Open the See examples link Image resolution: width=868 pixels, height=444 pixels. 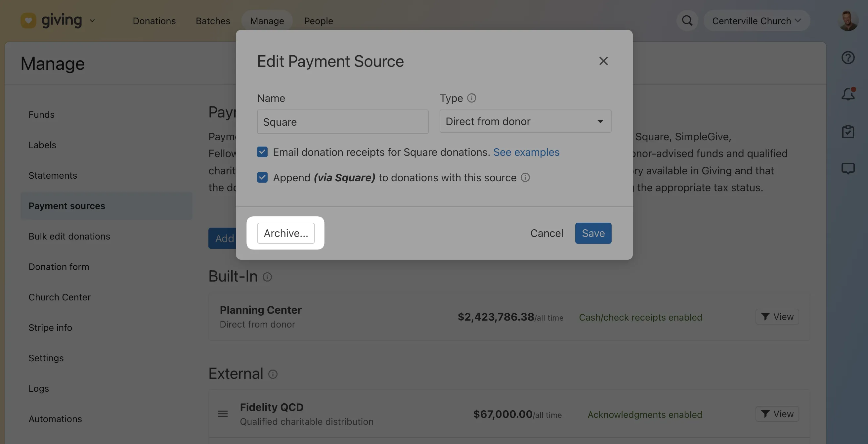526,152
